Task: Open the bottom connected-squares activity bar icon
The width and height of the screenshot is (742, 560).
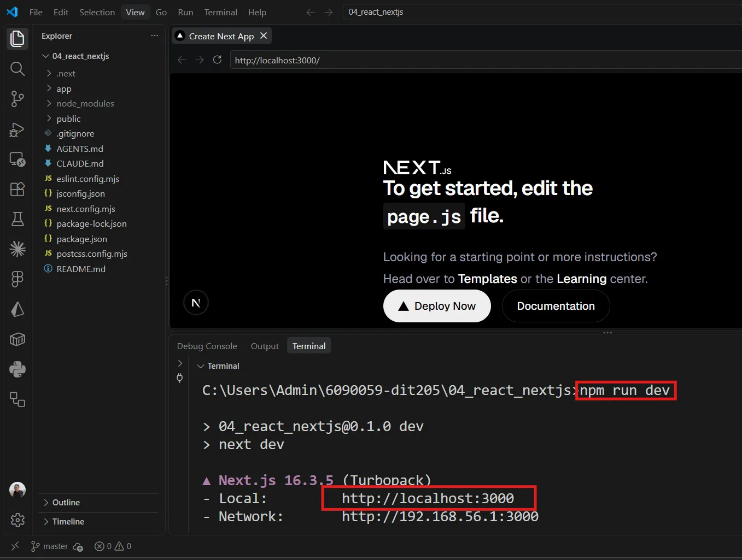Action: coord(17,399)
